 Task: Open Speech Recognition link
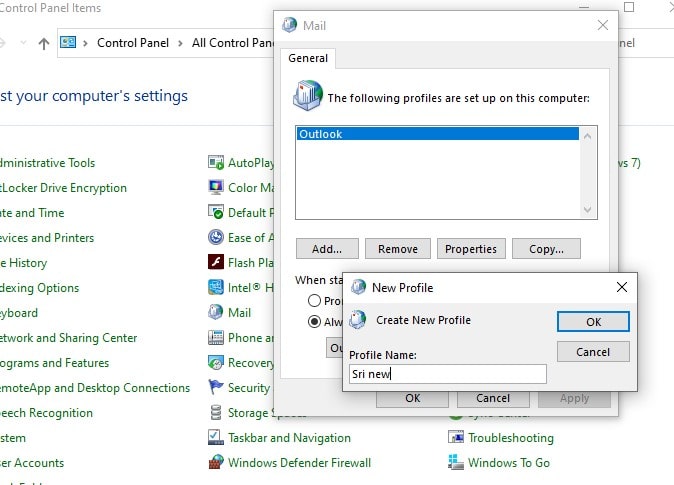point(46,413)
